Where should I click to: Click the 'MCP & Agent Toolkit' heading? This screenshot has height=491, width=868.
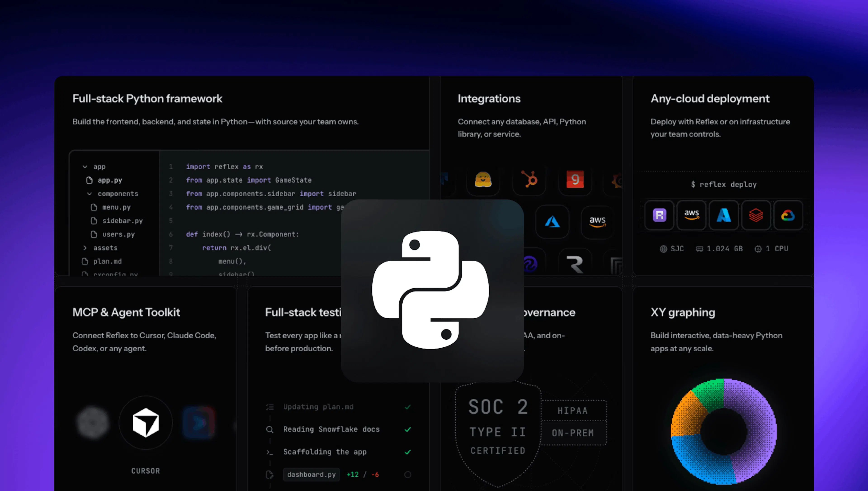tap(126, 312)
